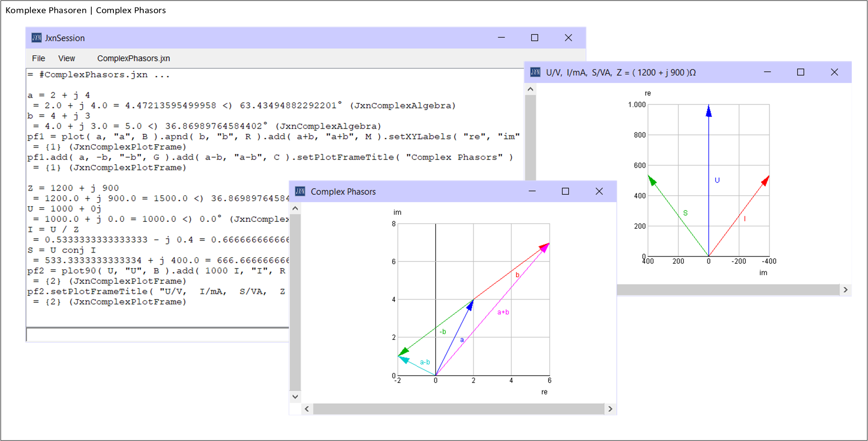
Task: Click the '-b' phasor label in plot
Action: click(x=443, y=332)
